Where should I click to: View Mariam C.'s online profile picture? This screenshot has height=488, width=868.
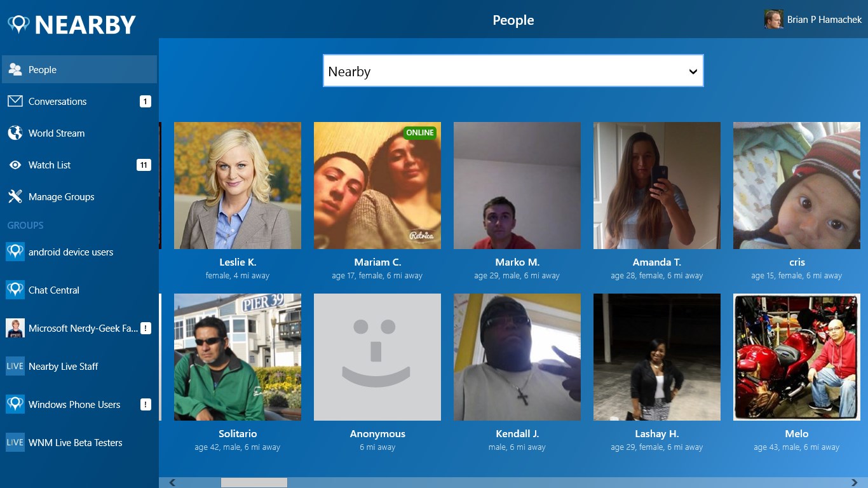click(377, 186)
